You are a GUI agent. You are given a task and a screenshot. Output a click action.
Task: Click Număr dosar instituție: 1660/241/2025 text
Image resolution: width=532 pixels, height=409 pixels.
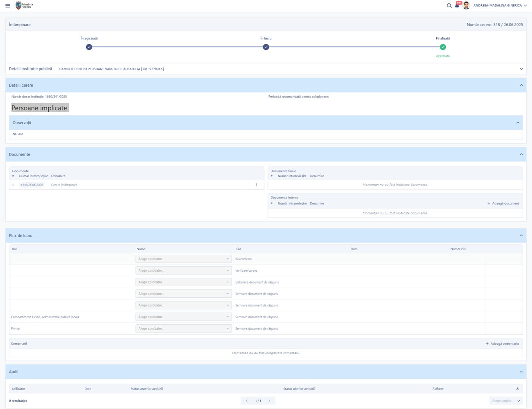pos(39,97)
